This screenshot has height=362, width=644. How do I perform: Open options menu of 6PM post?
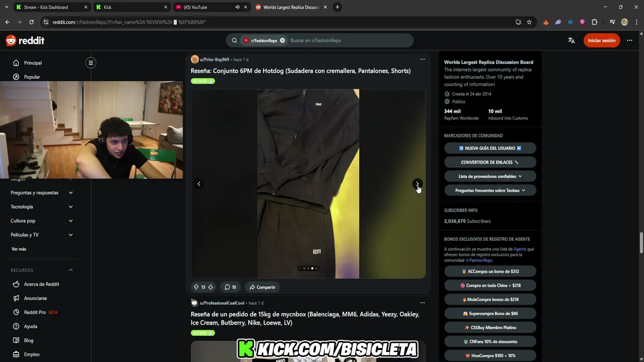(x=423, y=59)
